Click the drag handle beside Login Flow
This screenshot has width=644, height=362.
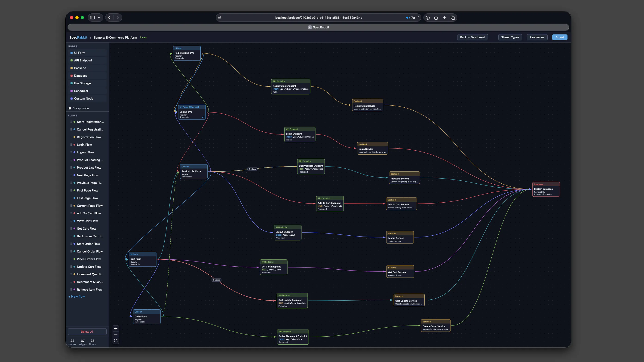click(x=71, y=145)
